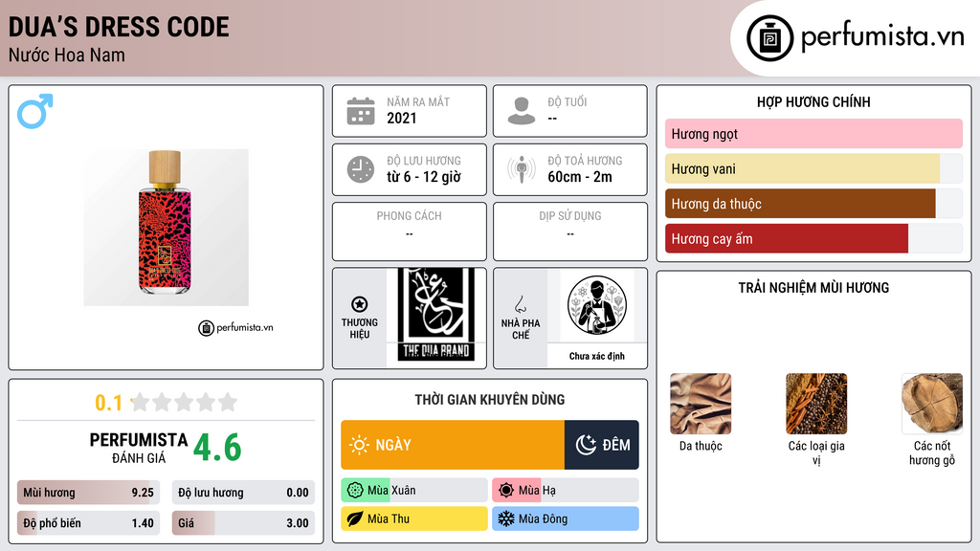Select the Ngày daytime segment
The image size is (980, 551).
[x=453, y=445]
